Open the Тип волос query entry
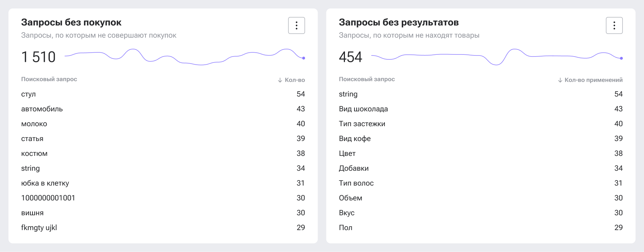 [356, 183]
